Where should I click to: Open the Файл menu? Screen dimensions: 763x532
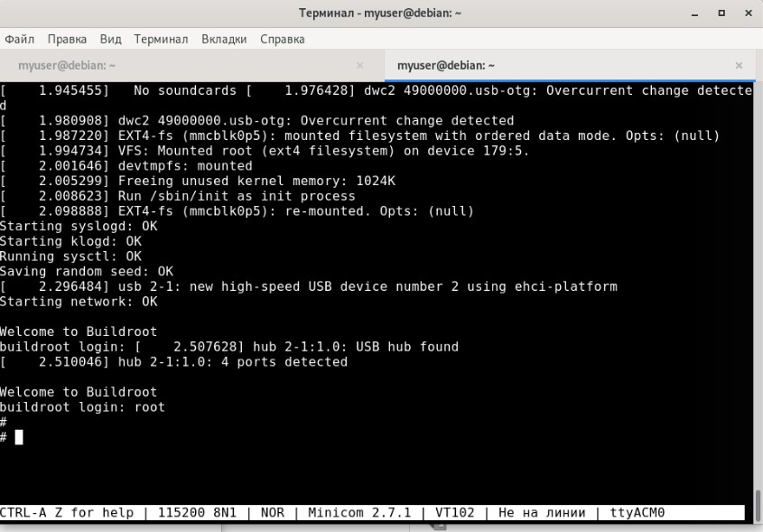tap(20, 39)
